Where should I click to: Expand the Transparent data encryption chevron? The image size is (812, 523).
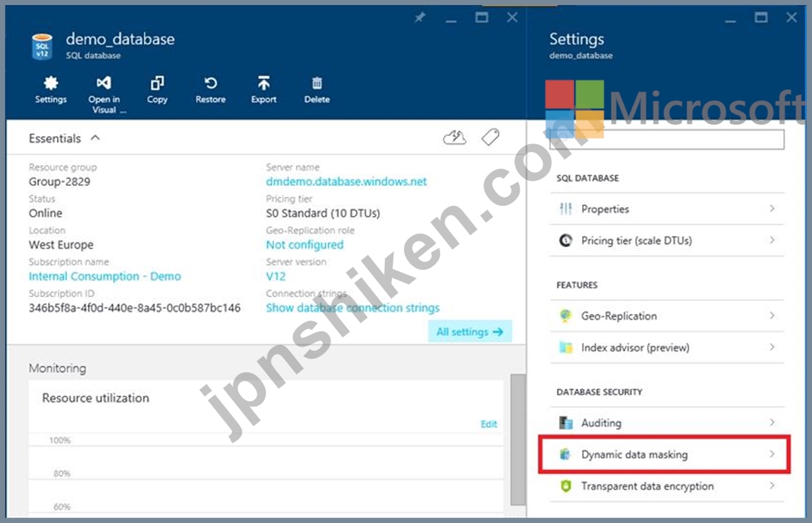[x=772, y=486]
